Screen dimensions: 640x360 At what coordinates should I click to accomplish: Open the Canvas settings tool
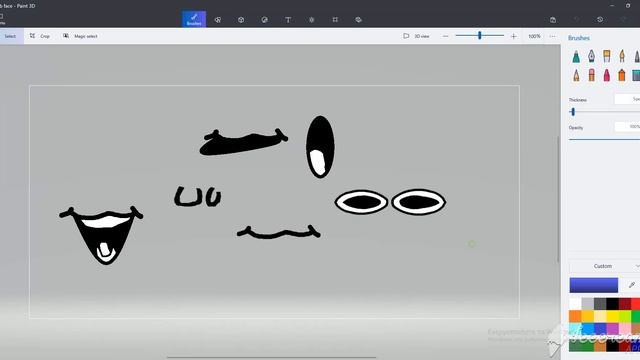[x=335, y=20]
